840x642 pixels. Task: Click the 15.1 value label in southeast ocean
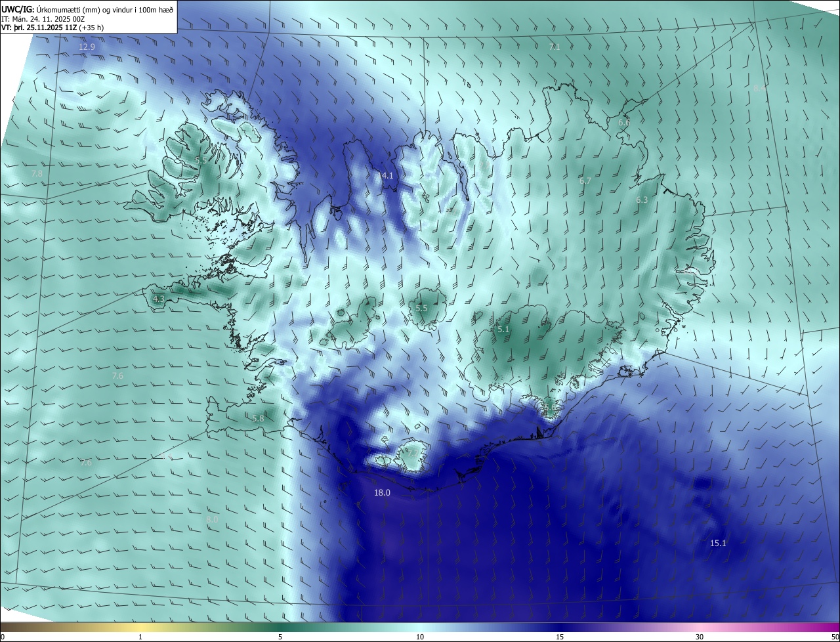click(718, 543)
